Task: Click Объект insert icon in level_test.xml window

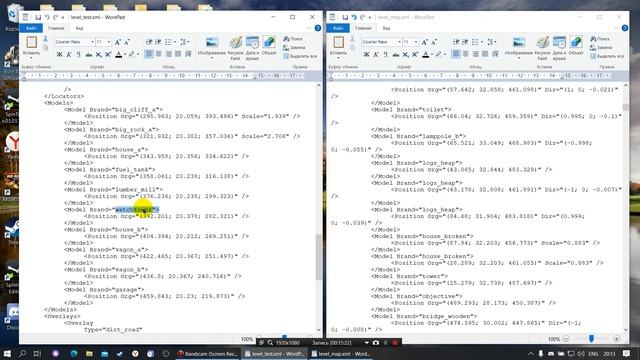Action: 269,42
